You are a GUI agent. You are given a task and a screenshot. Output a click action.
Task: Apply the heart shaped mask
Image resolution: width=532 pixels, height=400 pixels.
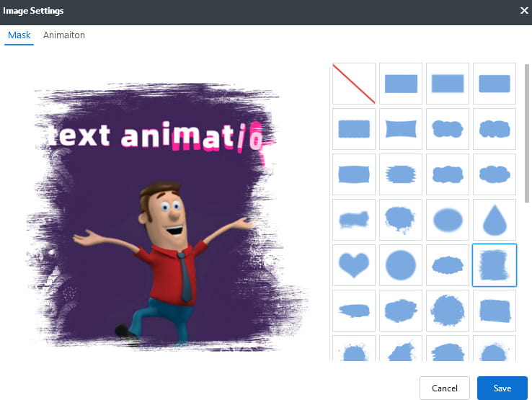(354, 265)
